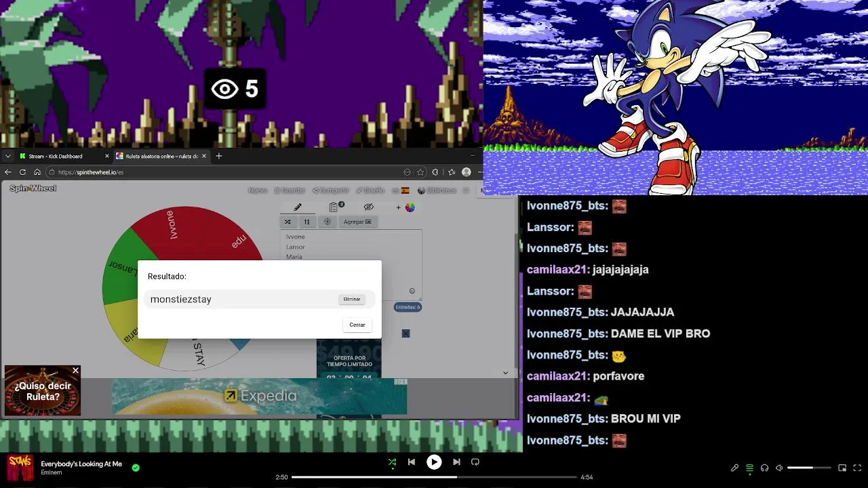Image resolution: width=868 pixels, height=488 pixels.
Task: Skip to previous track in Spotify
Action: (x=412, y=462)
